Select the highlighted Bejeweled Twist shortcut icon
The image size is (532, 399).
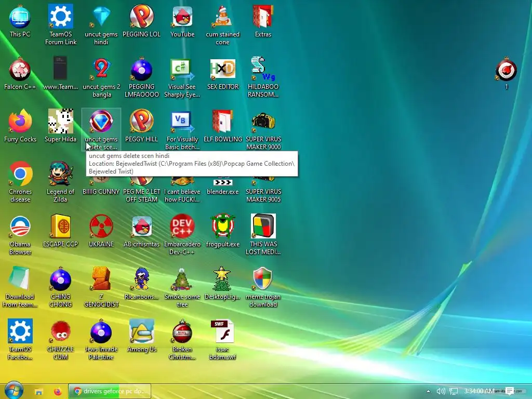101,122
